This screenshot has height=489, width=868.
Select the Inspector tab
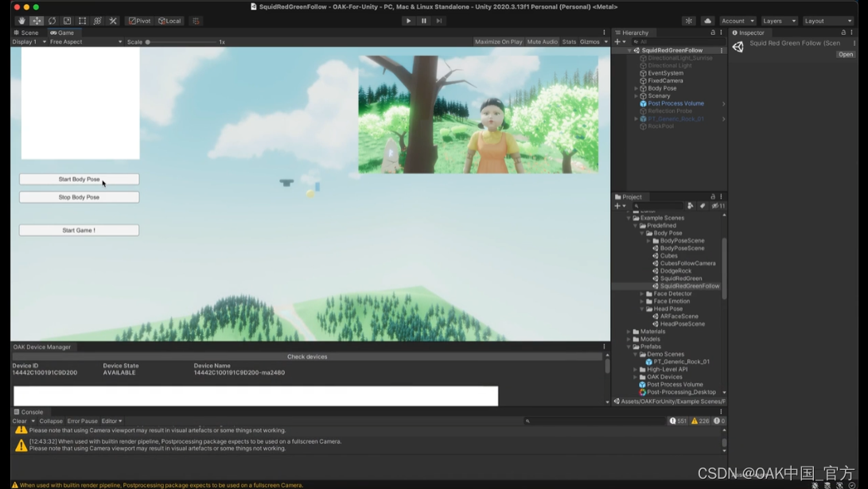click(748, 33)
